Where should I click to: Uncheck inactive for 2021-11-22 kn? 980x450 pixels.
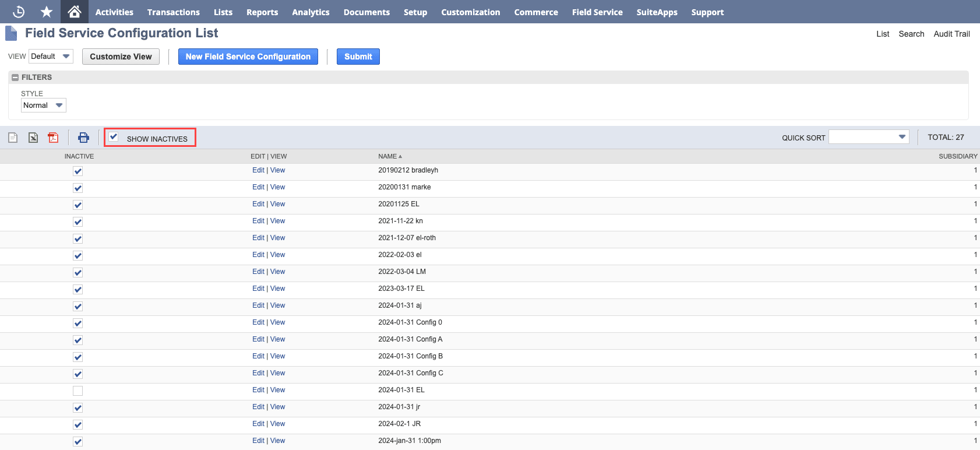click(77, 222)
